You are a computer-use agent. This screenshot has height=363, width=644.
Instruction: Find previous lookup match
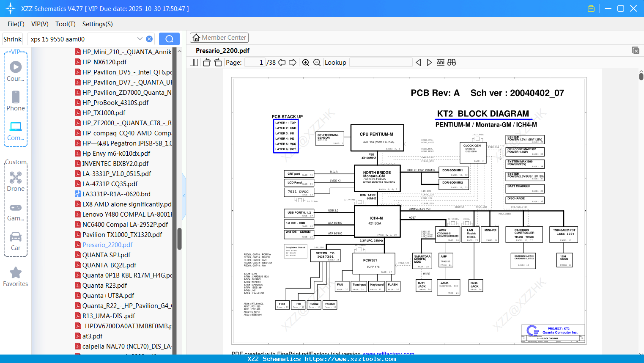(418, 63)
